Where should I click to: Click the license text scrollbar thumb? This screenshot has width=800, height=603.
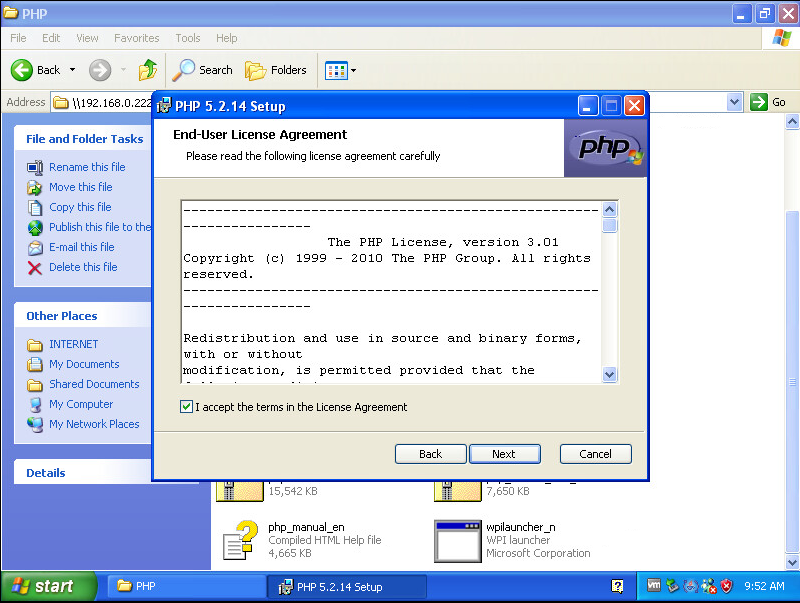coord(610,225)
